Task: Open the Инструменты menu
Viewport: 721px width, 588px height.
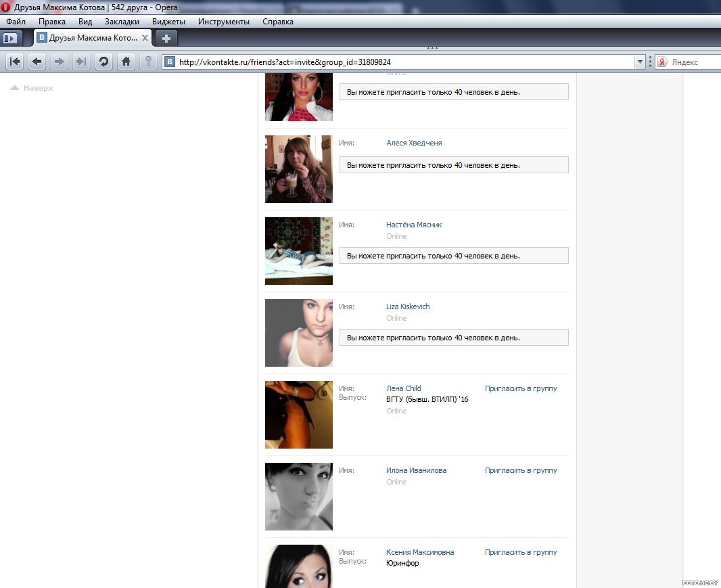Action: 224,22
